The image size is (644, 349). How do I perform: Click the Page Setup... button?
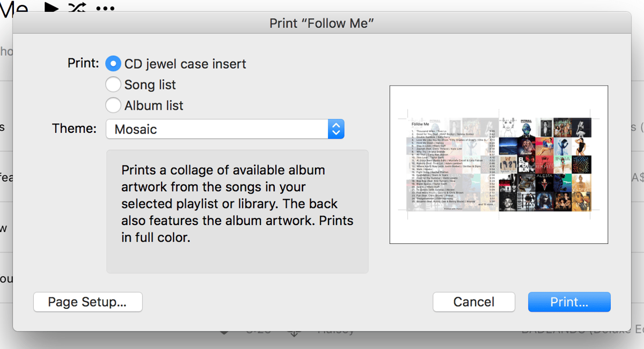(x=87, y=302)
